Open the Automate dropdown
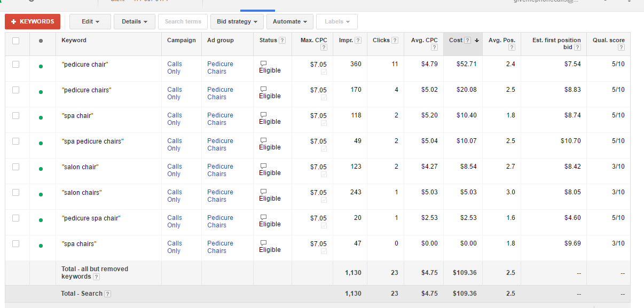 point(289,21)
